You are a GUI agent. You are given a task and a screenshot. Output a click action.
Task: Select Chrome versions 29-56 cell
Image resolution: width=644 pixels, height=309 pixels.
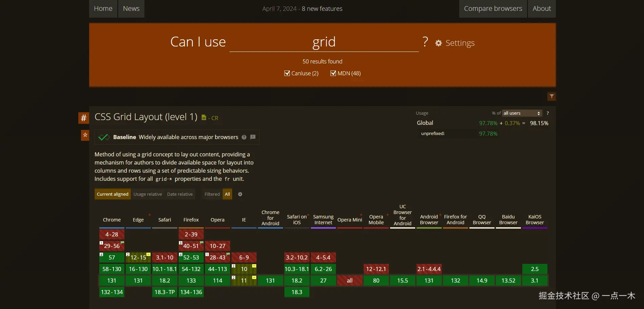pos(112,246)
